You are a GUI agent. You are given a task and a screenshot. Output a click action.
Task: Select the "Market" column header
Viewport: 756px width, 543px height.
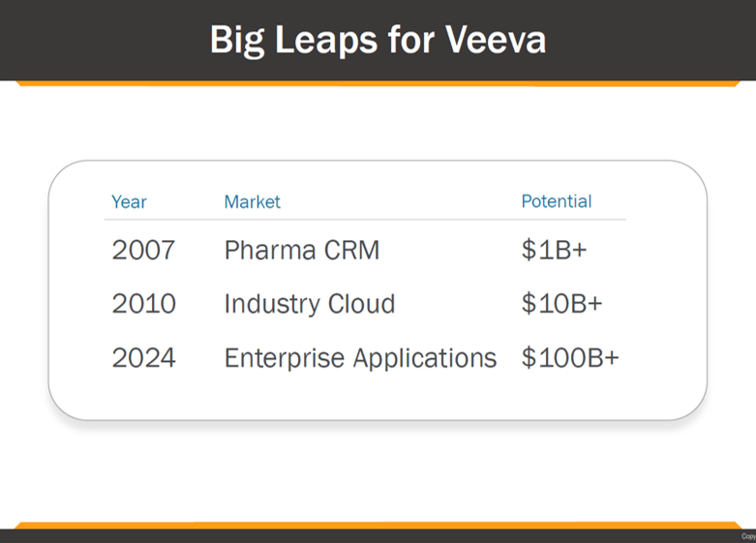[252, 201]
